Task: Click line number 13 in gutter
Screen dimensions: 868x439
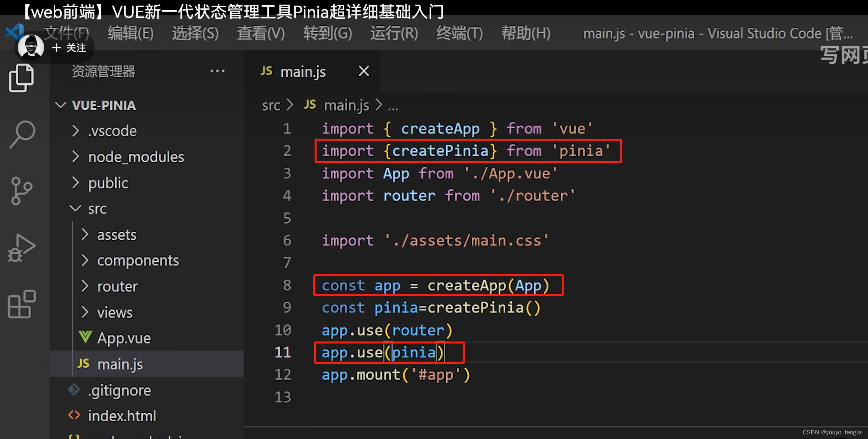Action: [x=283, y=397]
